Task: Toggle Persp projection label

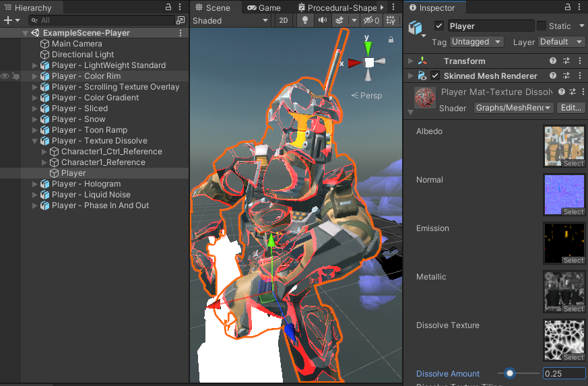Action: pos(366,96)
